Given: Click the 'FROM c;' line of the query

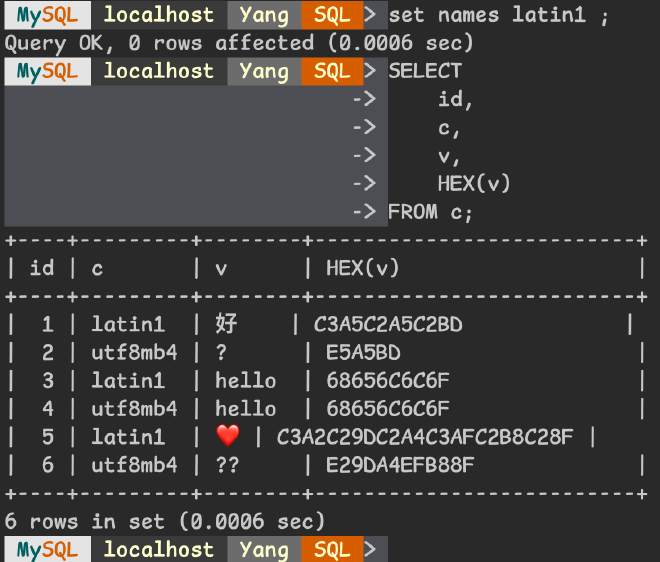Looking at the screenshot, I should (430, 211).
